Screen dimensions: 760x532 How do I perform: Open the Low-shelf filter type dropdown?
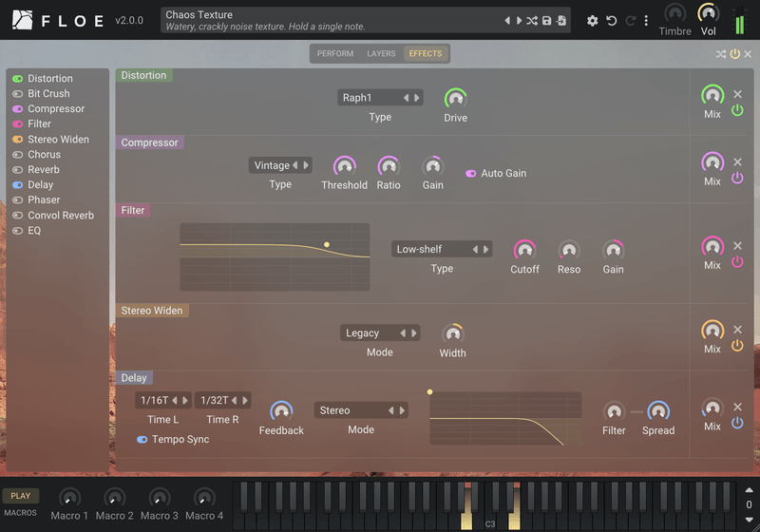click(442, 249)
